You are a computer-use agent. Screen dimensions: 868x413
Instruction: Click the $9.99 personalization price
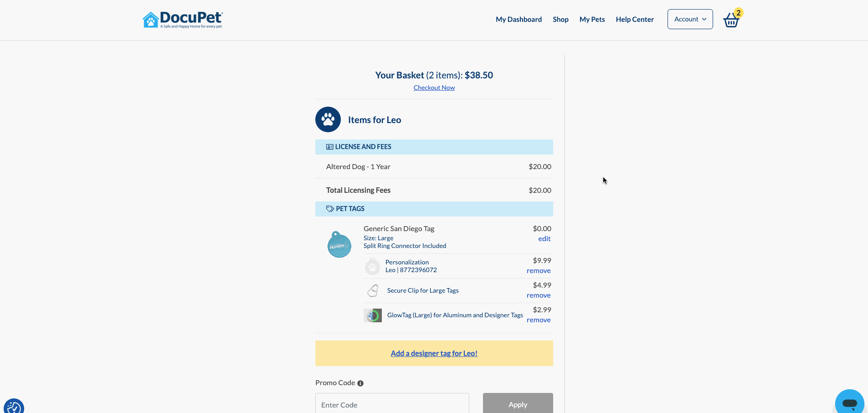click(x=542, y=261)
